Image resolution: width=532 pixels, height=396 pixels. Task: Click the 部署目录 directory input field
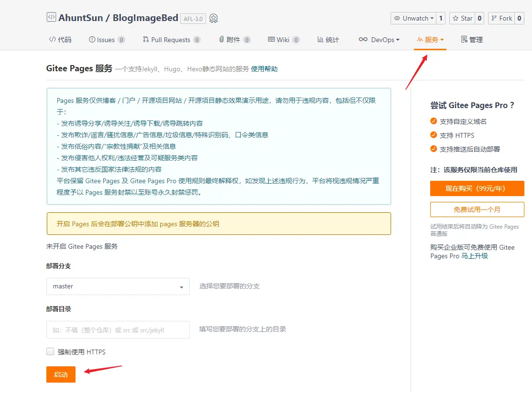tap(118, 330)
